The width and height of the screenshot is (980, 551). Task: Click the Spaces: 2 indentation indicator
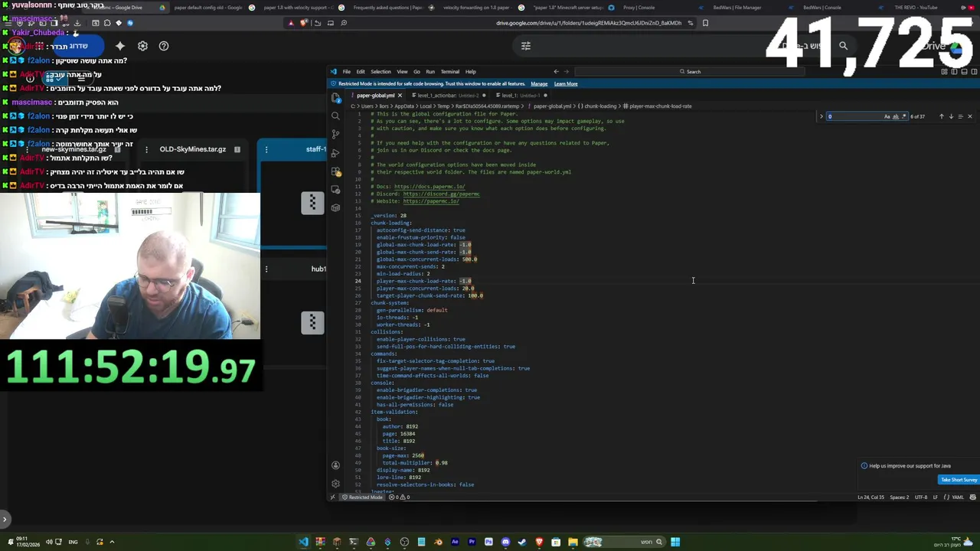899,497
